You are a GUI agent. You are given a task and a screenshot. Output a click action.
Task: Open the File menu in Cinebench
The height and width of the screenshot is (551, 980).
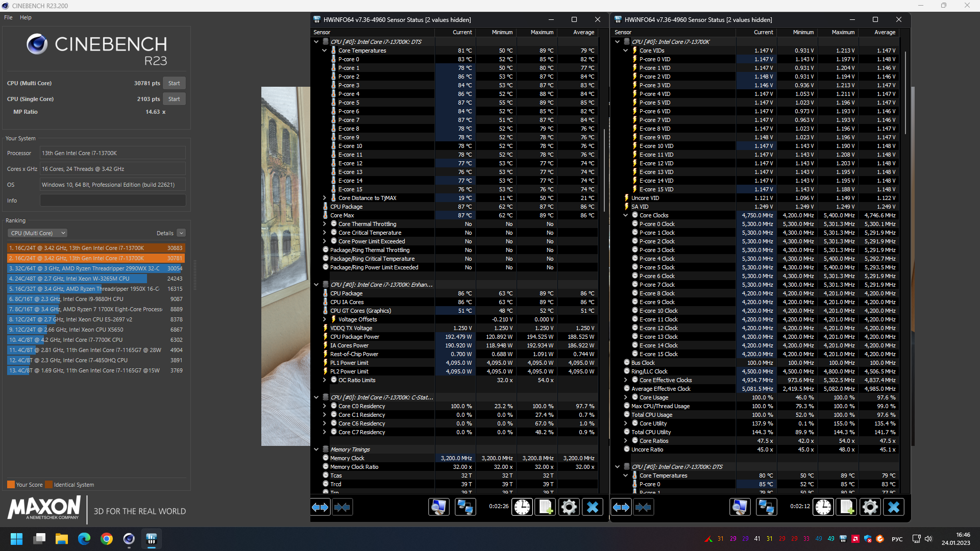pyautogui.click(x=8, y=17)
